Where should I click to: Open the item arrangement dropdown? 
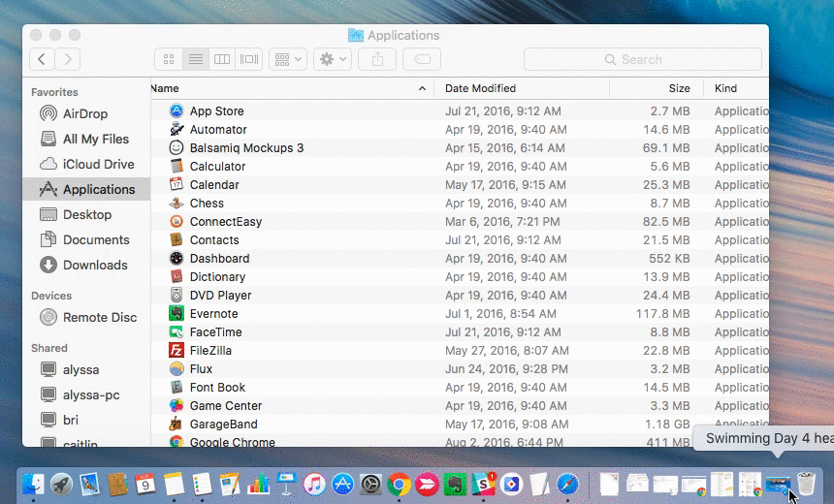[x=288, y=59]
